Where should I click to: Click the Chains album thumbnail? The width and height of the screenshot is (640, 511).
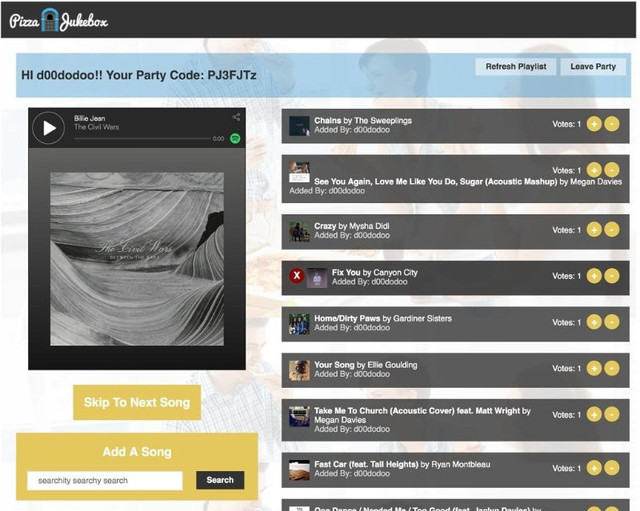299,126
